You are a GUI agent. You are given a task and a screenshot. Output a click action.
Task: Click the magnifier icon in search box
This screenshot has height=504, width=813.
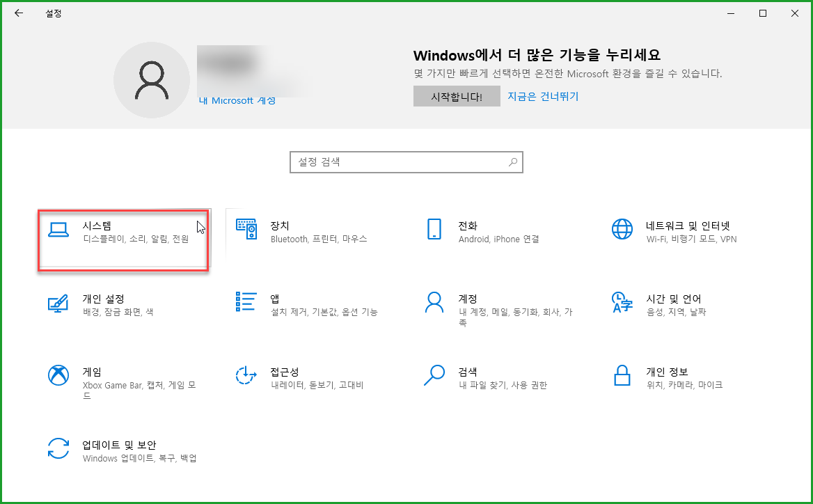[x=512, y=162]
